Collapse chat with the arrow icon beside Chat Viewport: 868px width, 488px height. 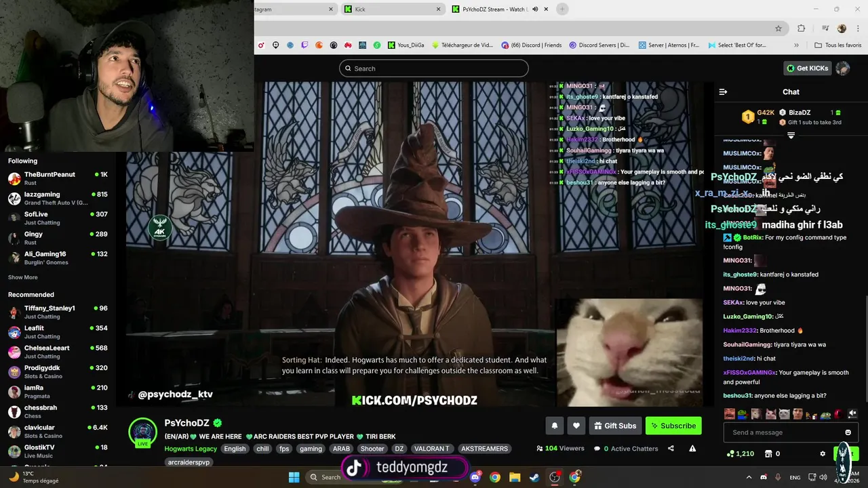pyautogui.click(x=723, y=91)
